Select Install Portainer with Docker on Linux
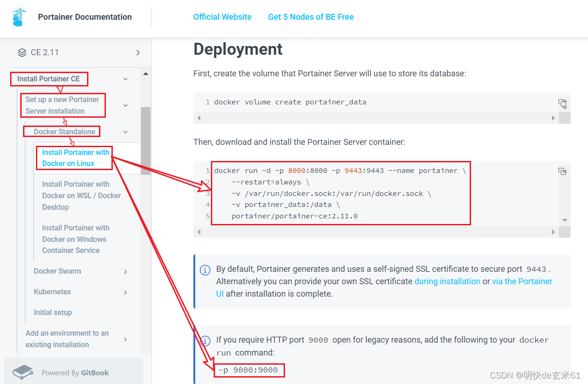The height and width of the screenshot is (384, 588). (x=76, y=158)
